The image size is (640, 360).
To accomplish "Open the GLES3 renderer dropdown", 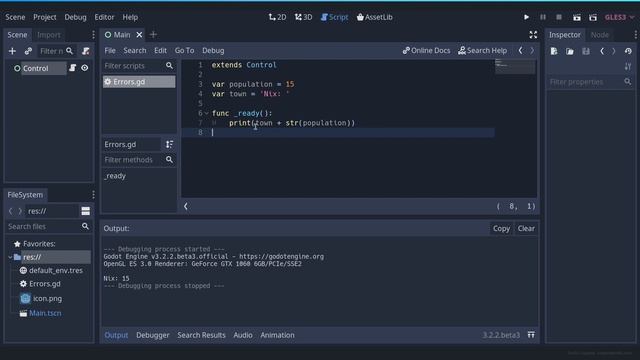I will [619, 17].
